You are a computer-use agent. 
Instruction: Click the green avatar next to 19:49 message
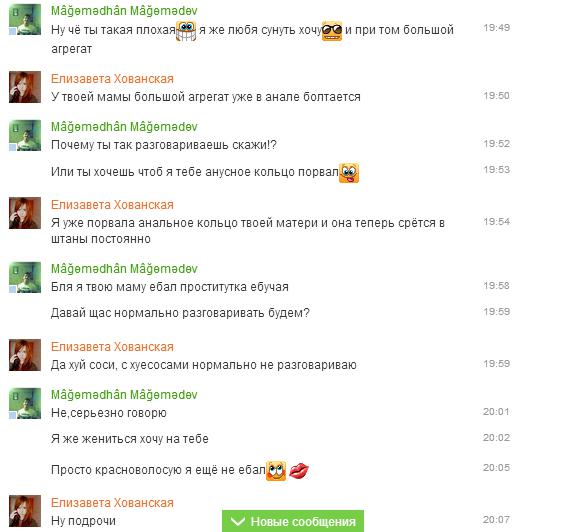[x=25, y=19]
